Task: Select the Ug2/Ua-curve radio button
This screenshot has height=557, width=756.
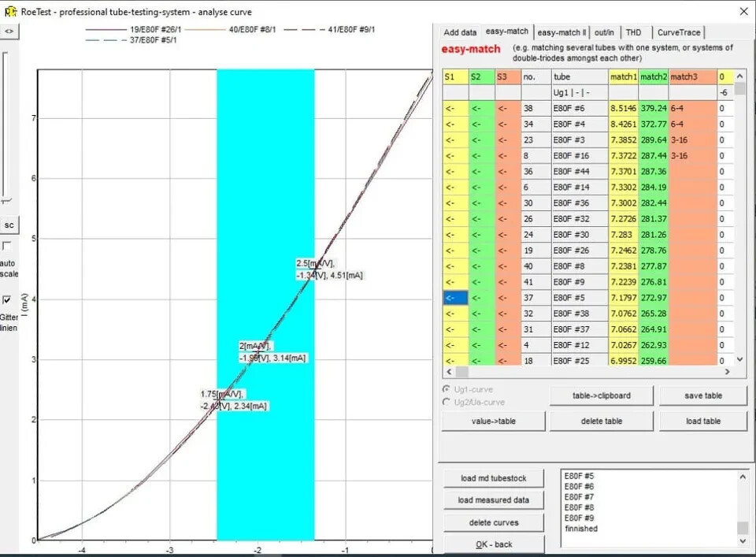Action: [x=447, y=402]
